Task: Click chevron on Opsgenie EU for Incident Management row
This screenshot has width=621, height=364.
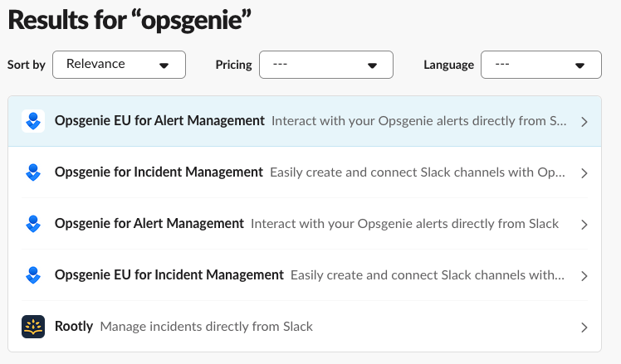Action: (x=584, y=276)
